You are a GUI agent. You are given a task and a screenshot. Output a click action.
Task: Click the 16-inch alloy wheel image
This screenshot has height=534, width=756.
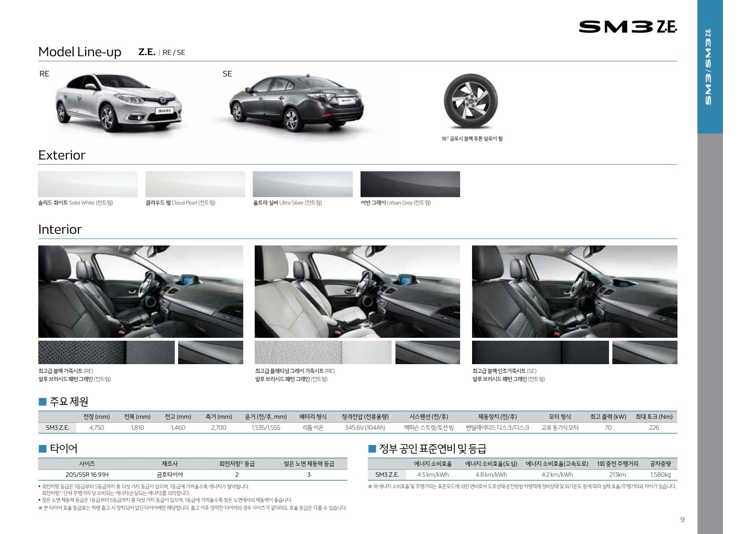pos(470,101)
